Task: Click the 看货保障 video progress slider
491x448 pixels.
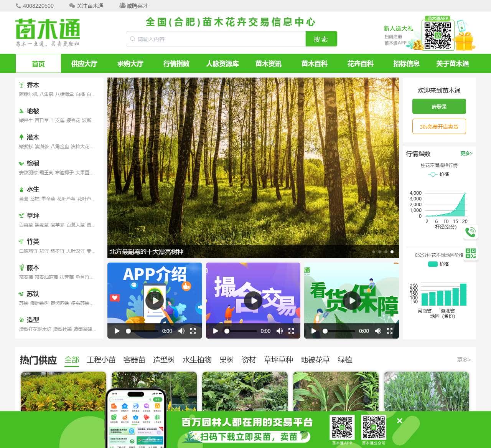Action: [x=339, y=331]
